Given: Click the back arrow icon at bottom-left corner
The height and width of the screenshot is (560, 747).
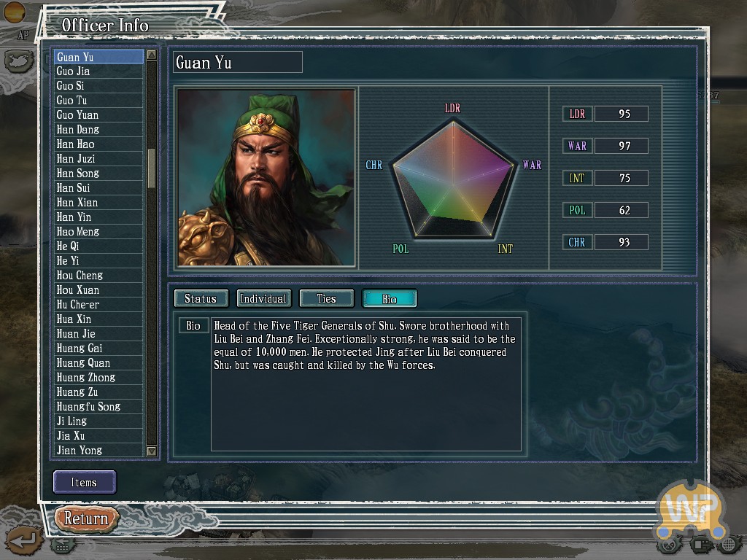Looking at the screenshot, I should [24, 540].
